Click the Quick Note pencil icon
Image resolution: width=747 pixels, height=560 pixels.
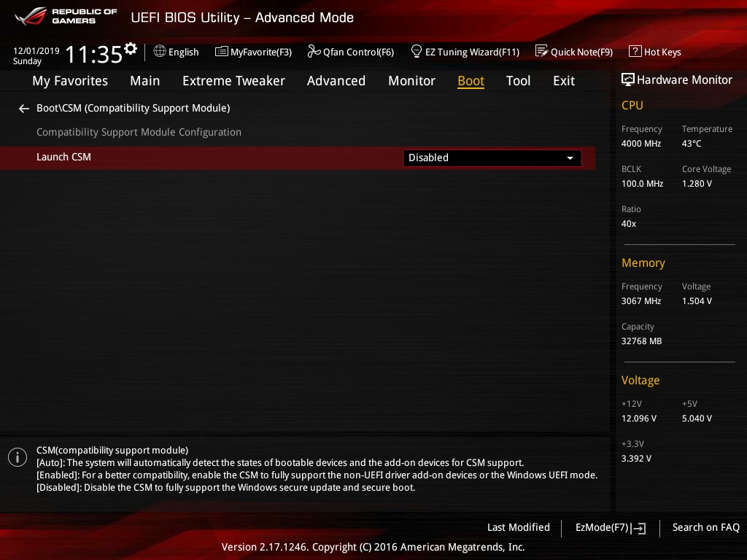(542, 51)
